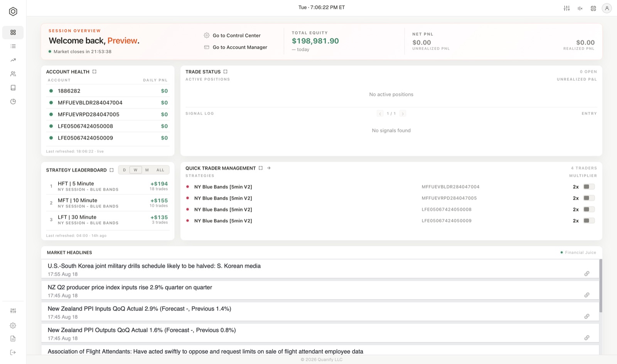Click the HFT | 5 Minute strategy row
The height and width of the screenshot is (364, 617).
108,186
